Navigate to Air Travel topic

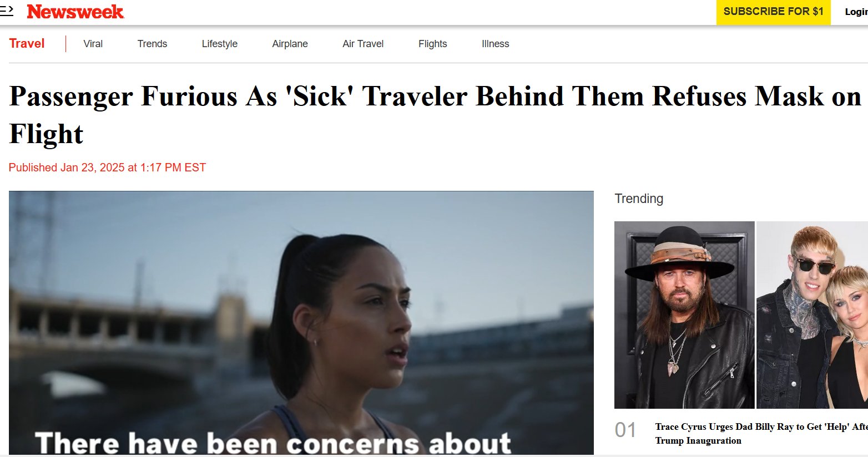click(363, 44)
